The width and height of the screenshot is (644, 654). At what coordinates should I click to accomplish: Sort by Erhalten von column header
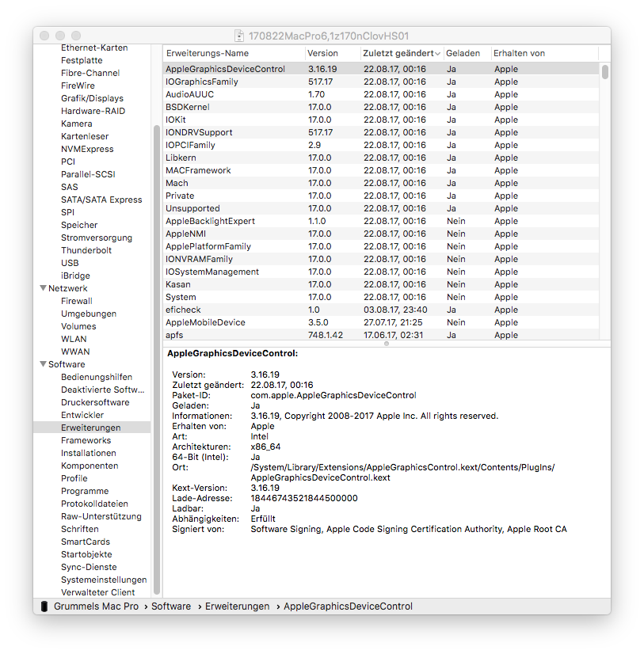click(x=544, y=53)
